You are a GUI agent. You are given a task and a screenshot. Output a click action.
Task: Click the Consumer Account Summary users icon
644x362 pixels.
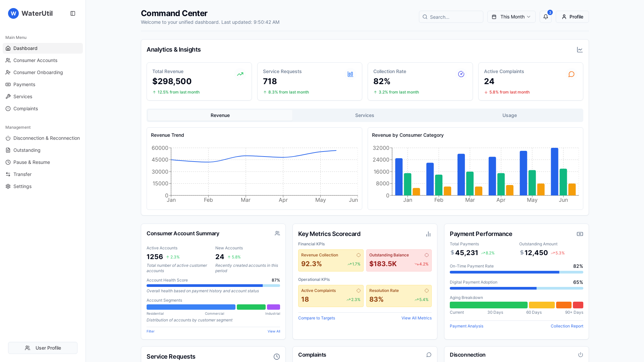(x=277, y=233)
